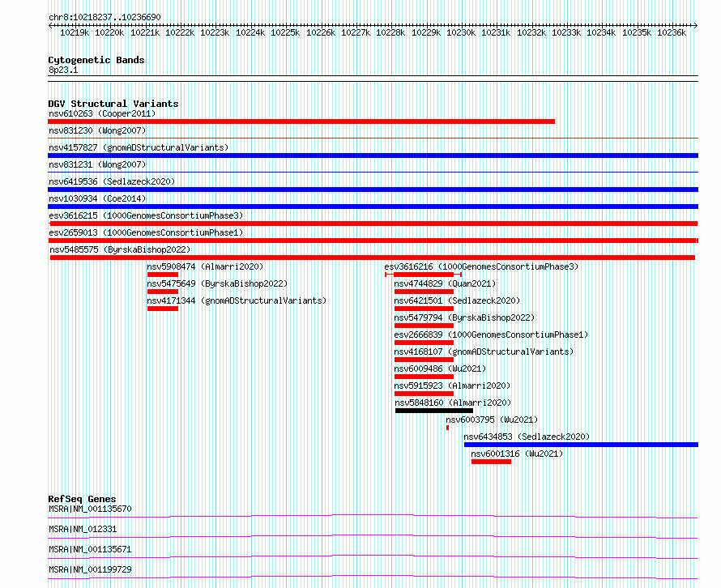Image resolution: width=721 pixels, height=588 pixels.
Task: Click the nsv610263 (Cooper2011) red variant bar
Action: pyautogui.click(x=301, y=121)
